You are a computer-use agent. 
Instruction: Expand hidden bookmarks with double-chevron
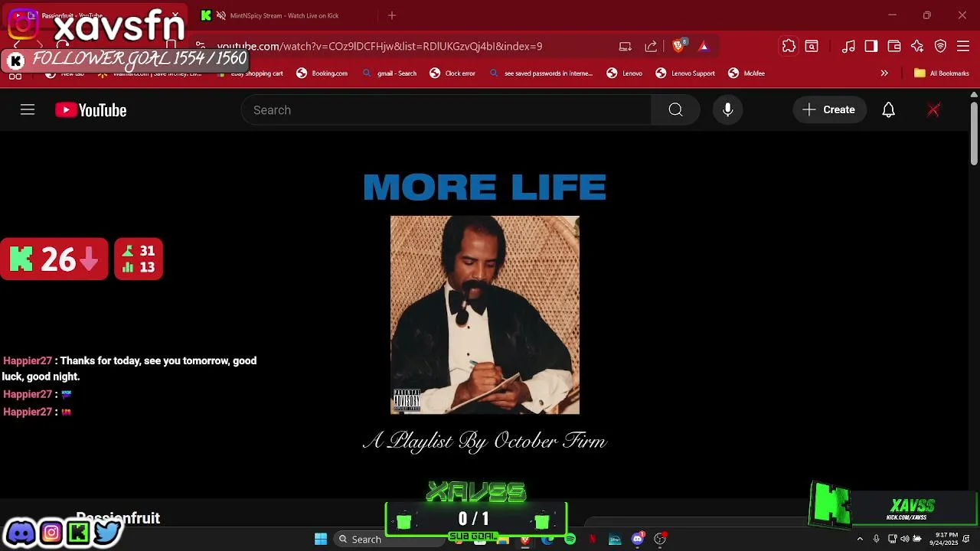(884, 73)
